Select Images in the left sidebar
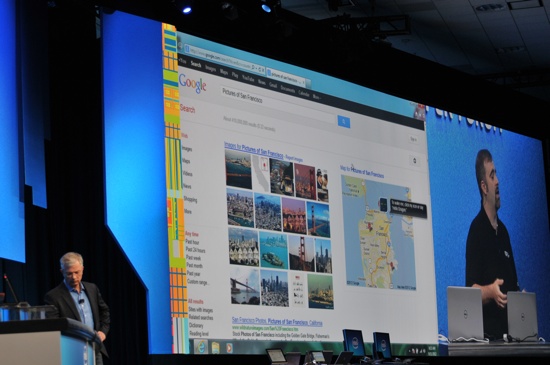 (x=187, y=149)
